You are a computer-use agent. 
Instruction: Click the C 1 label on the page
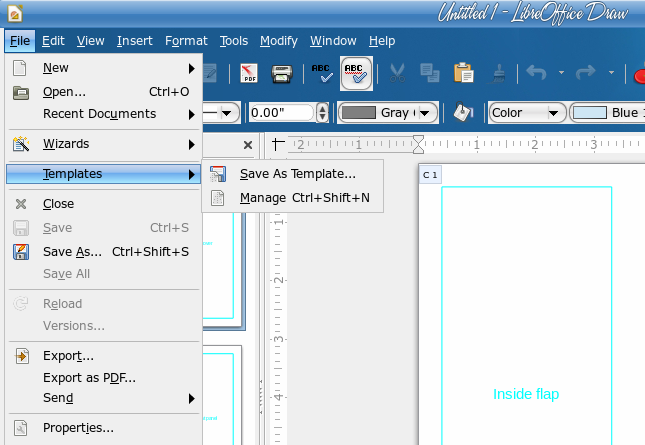[x=430, y=175]
